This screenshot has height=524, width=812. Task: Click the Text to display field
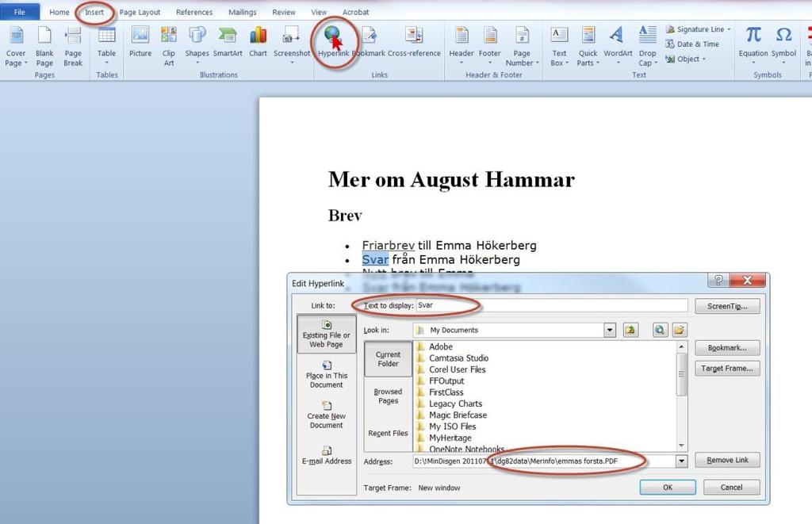click(552, 305)
